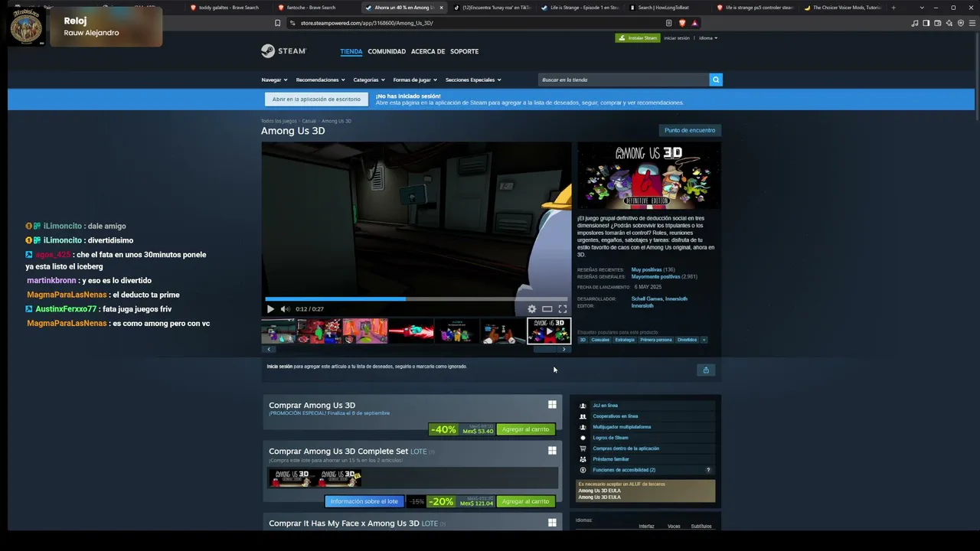The width and height of the screenshot is (980, 551).
Task: Click Abrir en la aplicación de escritorio
Action: click(x=316, y=99)
